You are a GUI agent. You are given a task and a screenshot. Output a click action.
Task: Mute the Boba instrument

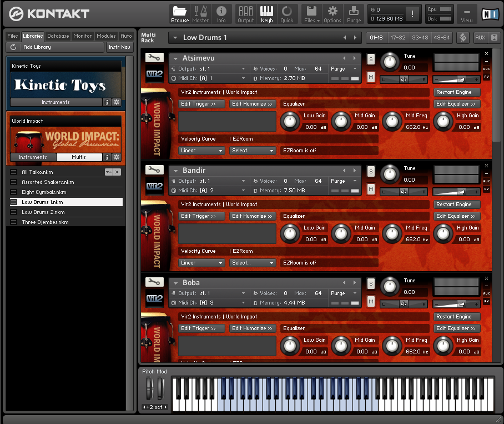tap(371, 301)
